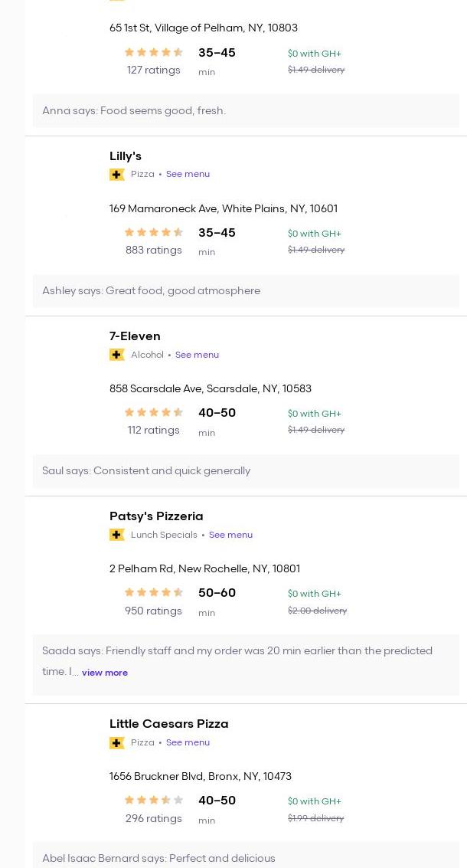
Task: Click the GH+ badge under 7-Eleven
Action: coord(117,355)
